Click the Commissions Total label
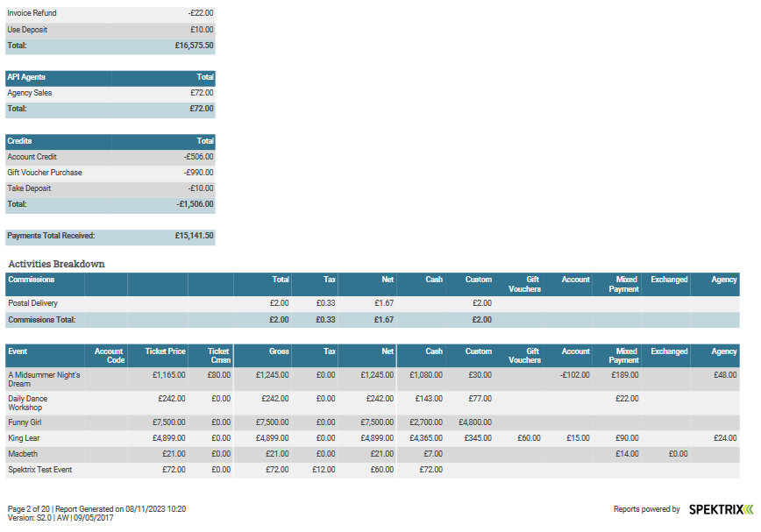The width and height of the screenshot is (761, 532). pos(42,320)
